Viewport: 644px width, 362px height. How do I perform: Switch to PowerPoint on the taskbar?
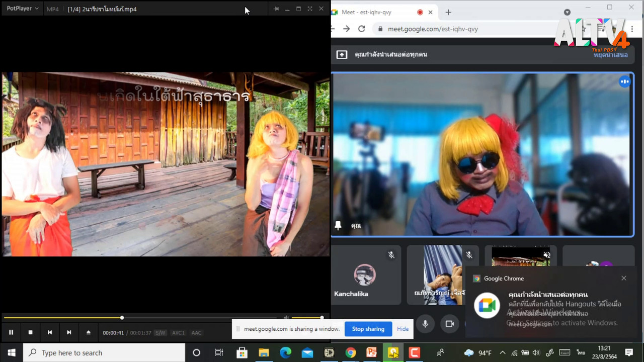(372, 352)
